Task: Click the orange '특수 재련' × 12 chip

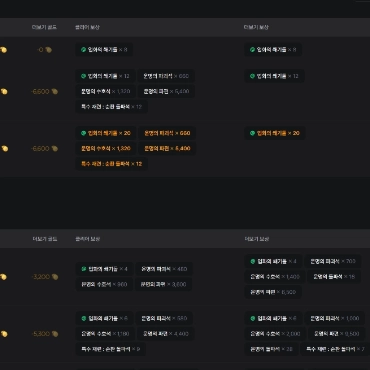Action: (111, 164)
